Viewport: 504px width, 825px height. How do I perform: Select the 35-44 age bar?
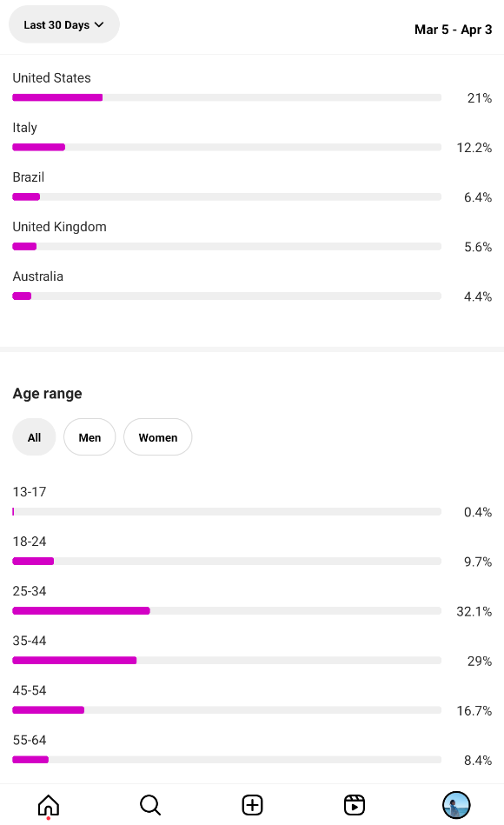pos(227,661)
